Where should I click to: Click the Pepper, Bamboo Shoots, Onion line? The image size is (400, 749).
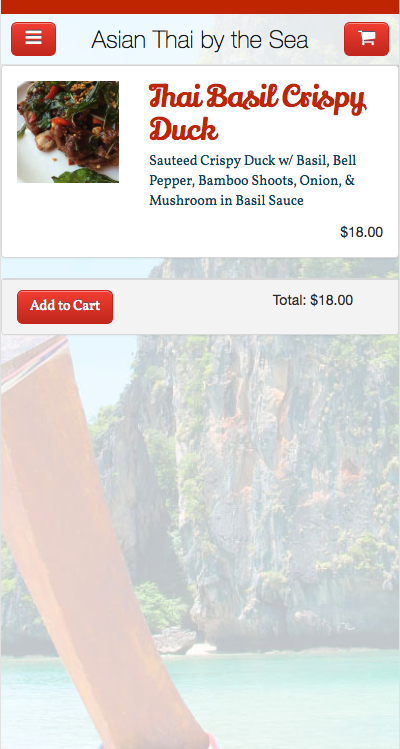(252, 181)
